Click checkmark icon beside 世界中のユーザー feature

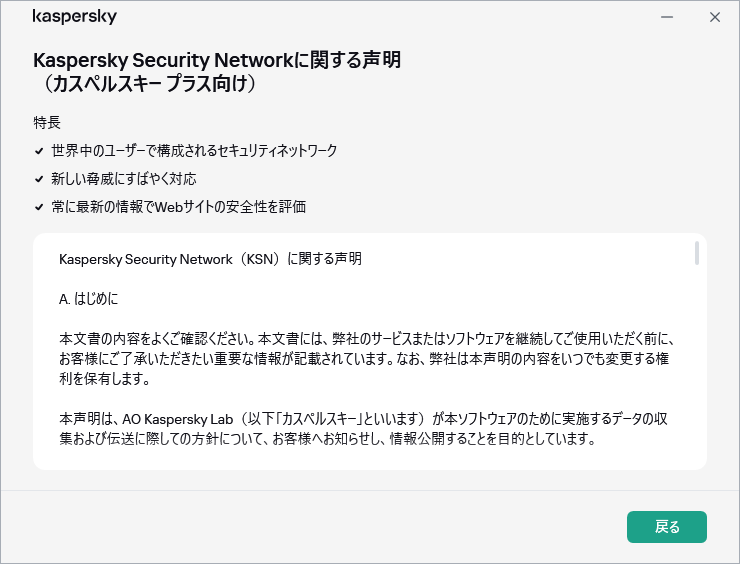pyautogui.click(x=39, y=151)
